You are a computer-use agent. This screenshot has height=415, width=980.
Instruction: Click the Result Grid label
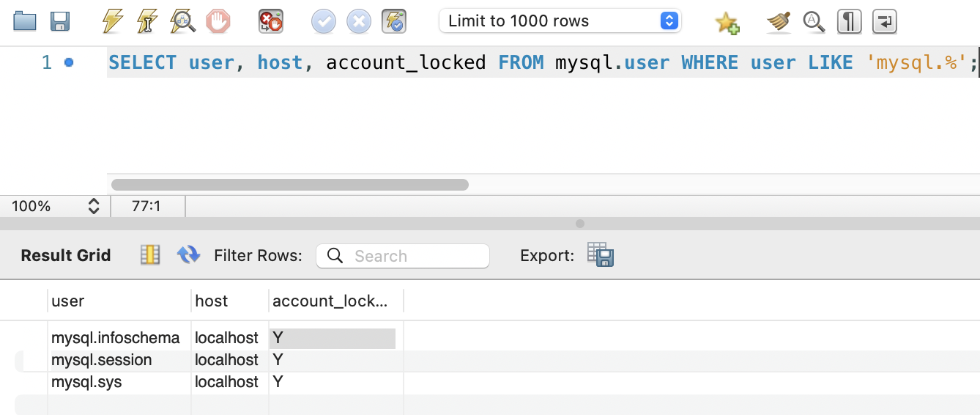pyautogui.click(x=66, y=255)
